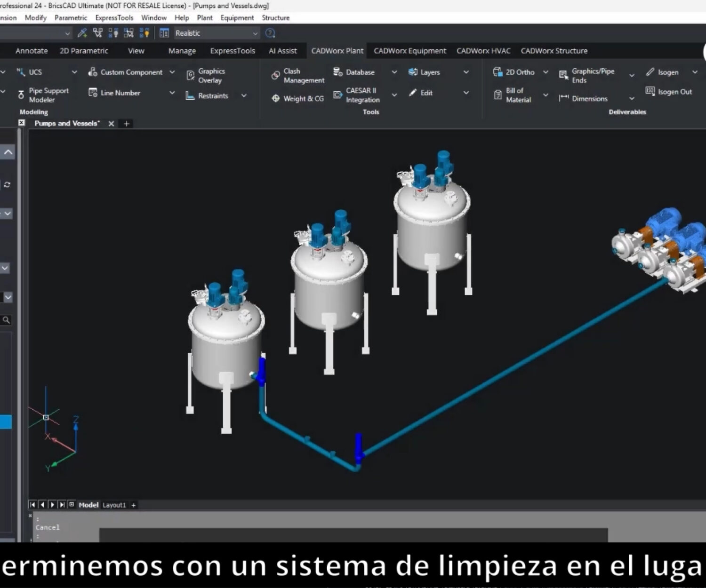Click the Isogen Out icon
This screenshot has width=706, height=588.
tap(650, 92)
